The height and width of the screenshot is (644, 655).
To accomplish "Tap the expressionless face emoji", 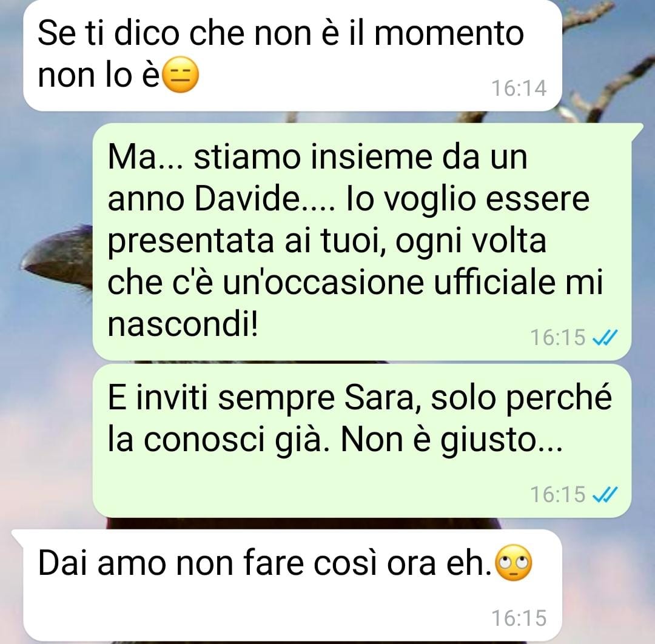I will pyautogui.click(x=180, y=75).
